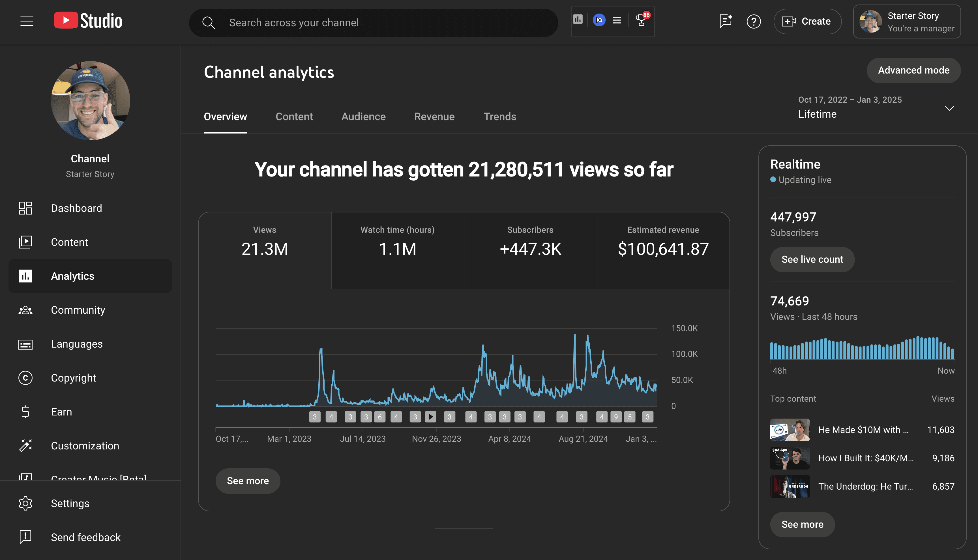Go to the Copyright section
The height and width of the screenshot is (560, 978).
point(90,378)
